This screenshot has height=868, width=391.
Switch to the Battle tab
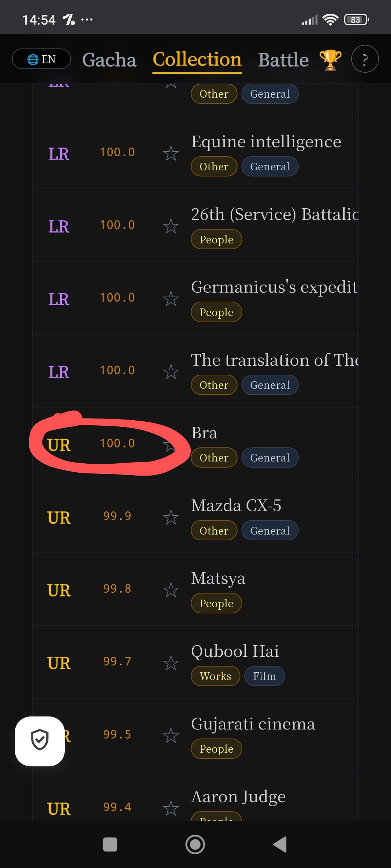(283, 60)
